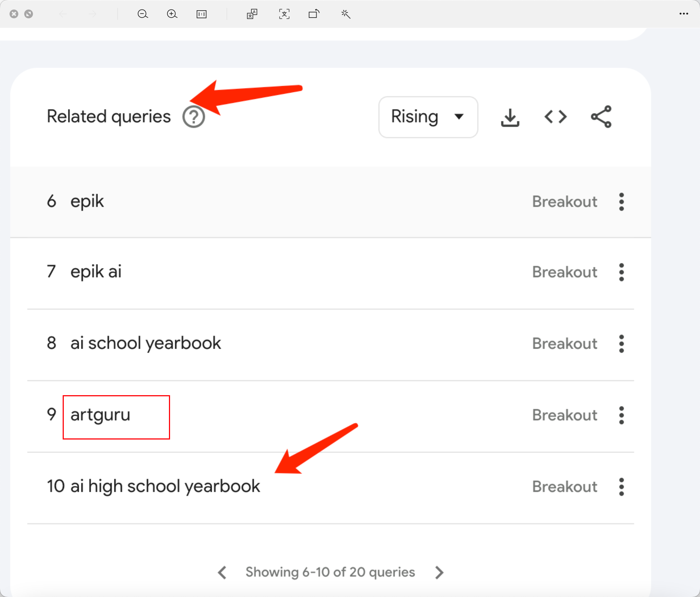Viewport: 700px width, 597px height.
Task: Click Breakout label in the epik row
Action: (x=565, y=202)
